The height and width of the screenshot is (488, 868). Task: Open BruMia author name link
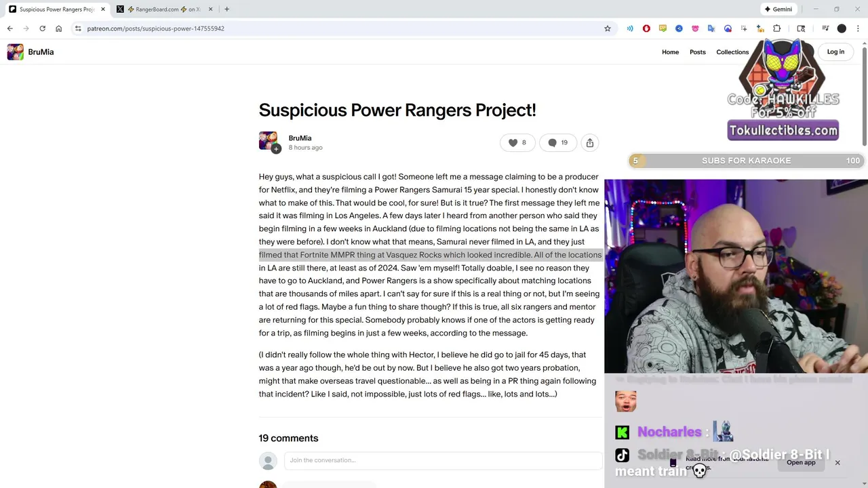click(x=300, y=138)
